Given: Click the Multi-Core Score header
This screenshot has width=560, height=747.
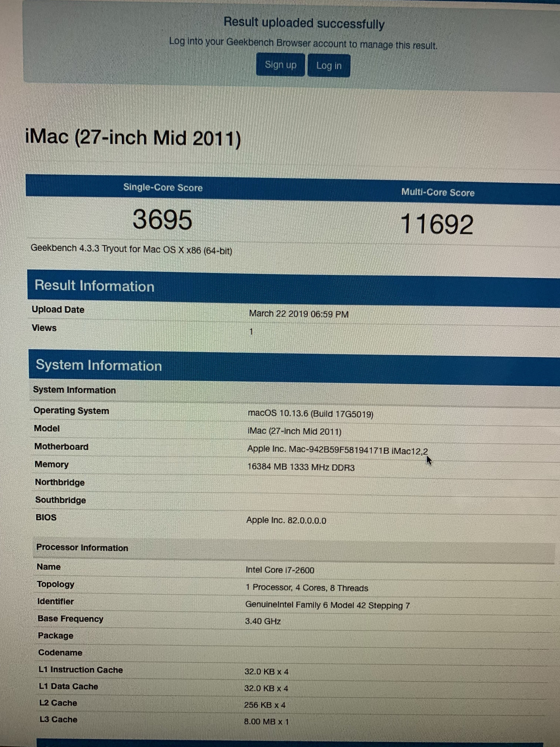Looking at the screenshot, I should [438, 192].
